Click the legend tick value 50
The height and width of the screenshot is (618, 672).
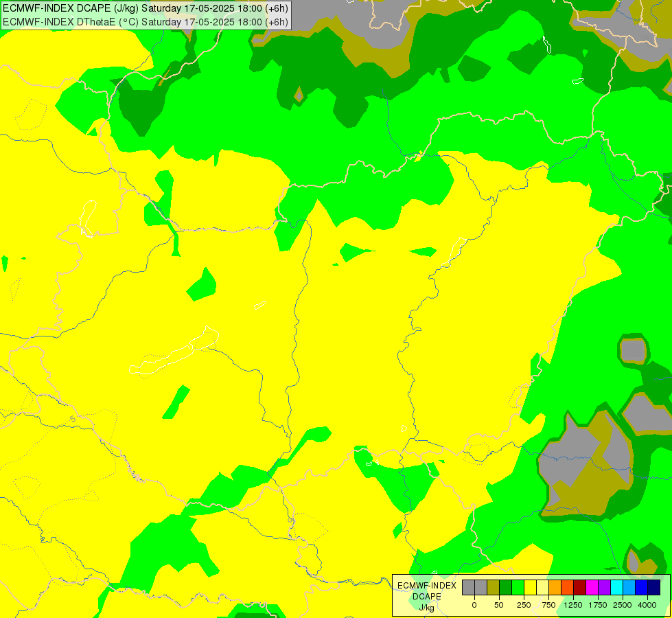(499, 605)
